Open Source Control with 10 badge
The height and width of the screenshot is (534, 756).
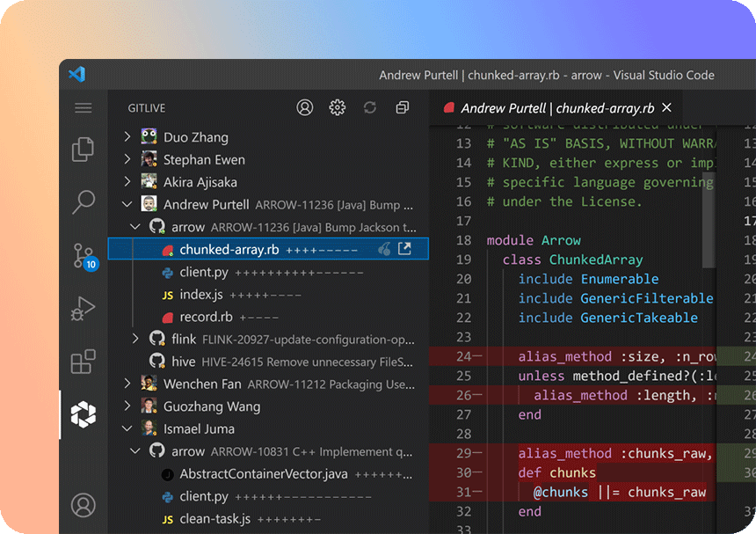tap(84, 255)
